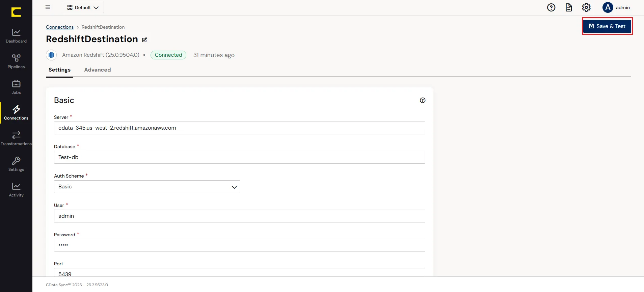This screenshot has width=644, height=292.
Task: Click the RedshiftDestination page heading
Action: pos(92,39)
